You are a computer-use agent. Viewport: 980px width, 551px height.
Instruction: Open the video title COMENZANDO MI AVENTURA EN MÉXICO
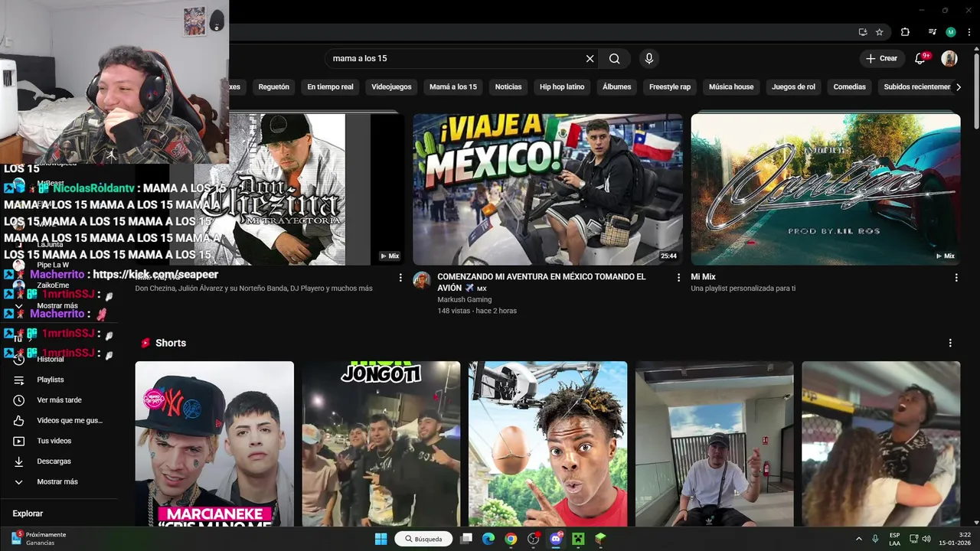(x=541, y=282)
